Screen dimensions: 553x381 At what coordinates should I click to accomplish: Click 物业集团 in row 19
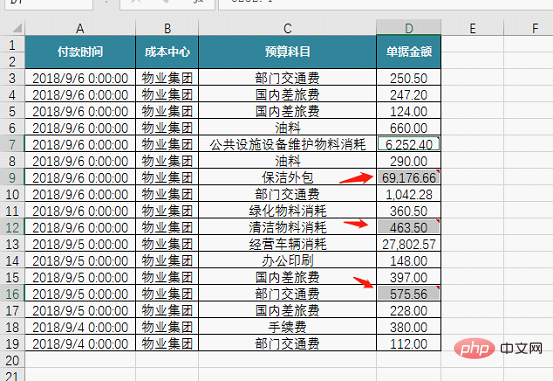(167, 344)
